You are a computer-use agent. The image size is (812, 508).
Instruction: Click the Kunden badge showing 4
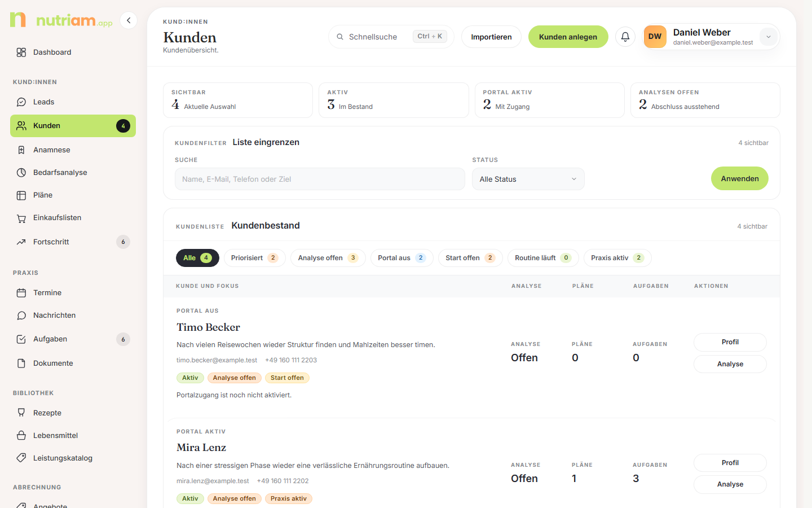tap(123, 126)
